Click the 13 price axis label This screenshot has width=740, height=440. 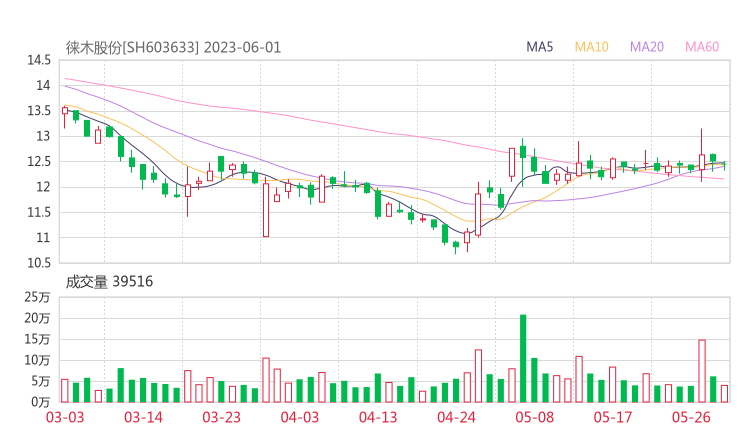coord(43,136)
